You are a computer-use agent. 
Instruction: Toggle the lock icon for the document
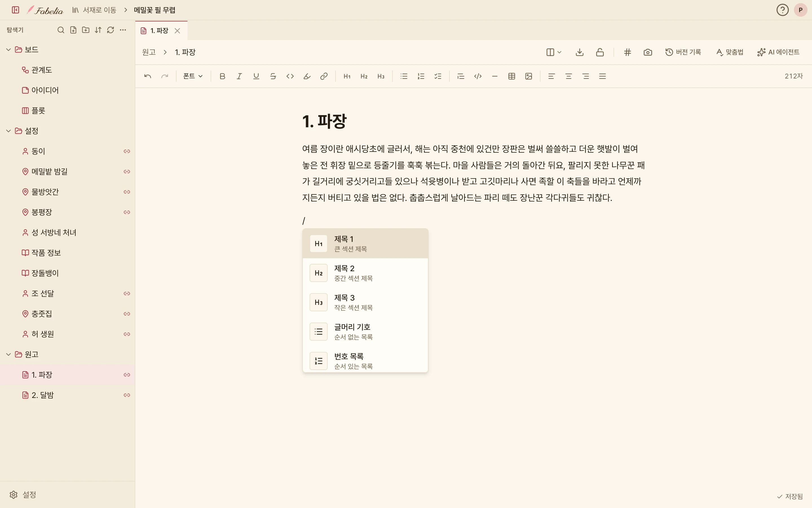(600, 52)
